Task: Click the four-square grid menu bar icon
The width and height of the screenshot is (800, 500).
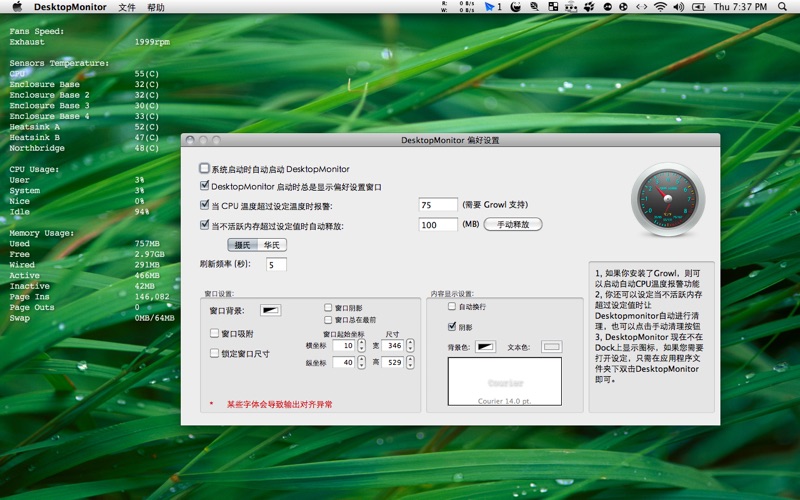Action: (x=553, y=7)
